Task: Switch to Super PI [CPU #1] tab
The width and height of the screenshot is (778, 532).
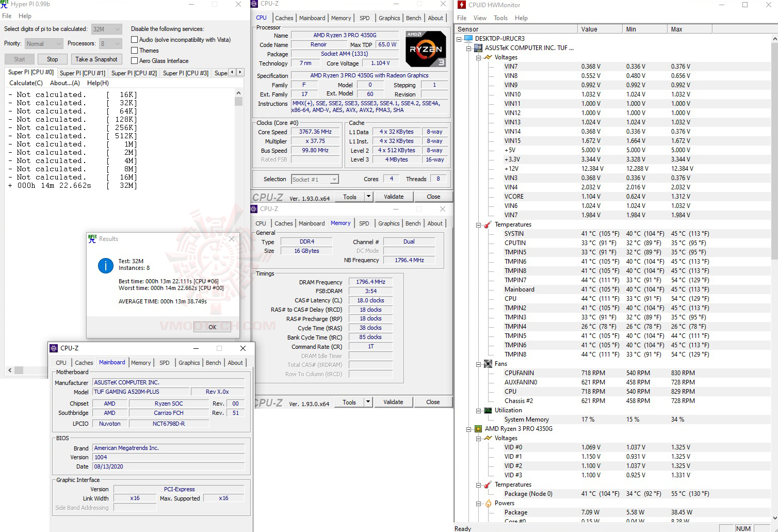Action: [x=83, y=73]
